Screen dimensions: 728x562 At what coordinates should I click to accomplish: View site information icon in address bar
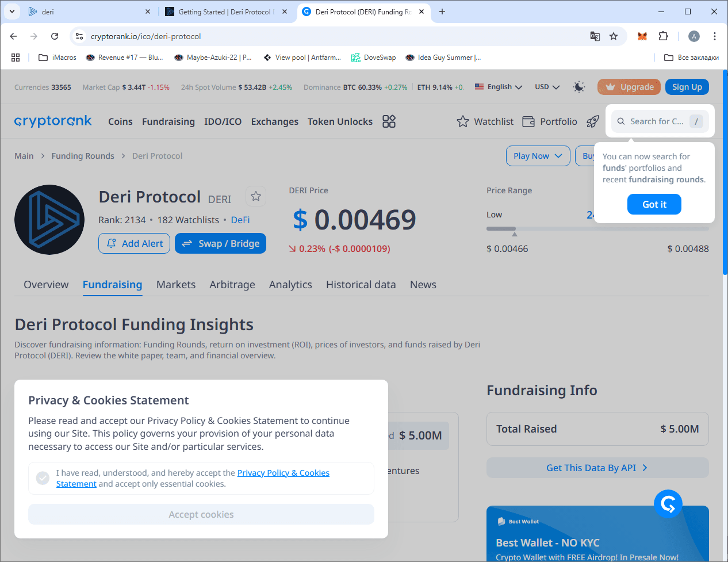79,36
